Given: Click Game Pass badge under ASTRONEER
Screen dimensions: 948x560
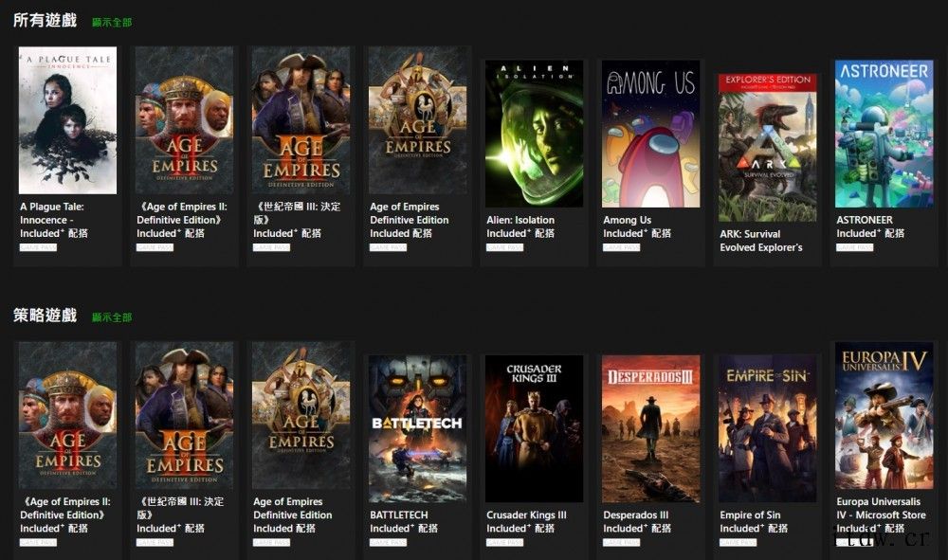Looking at the screenshot, I should pyautogui.click(x=855, y=247).
